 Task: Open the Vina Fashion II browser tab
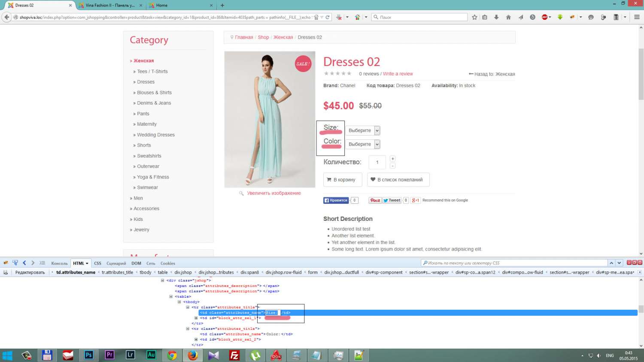point(110,6)
